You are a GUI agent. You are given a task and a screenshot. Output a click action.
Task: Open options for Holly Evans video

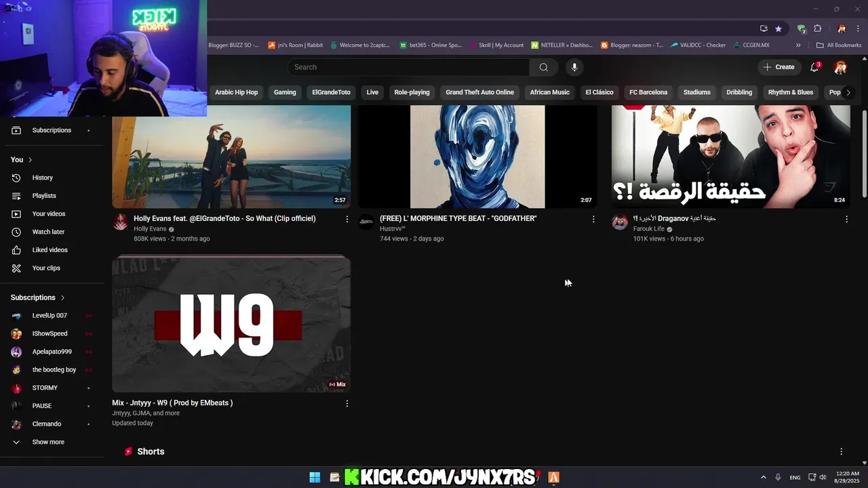pos(347,219)
